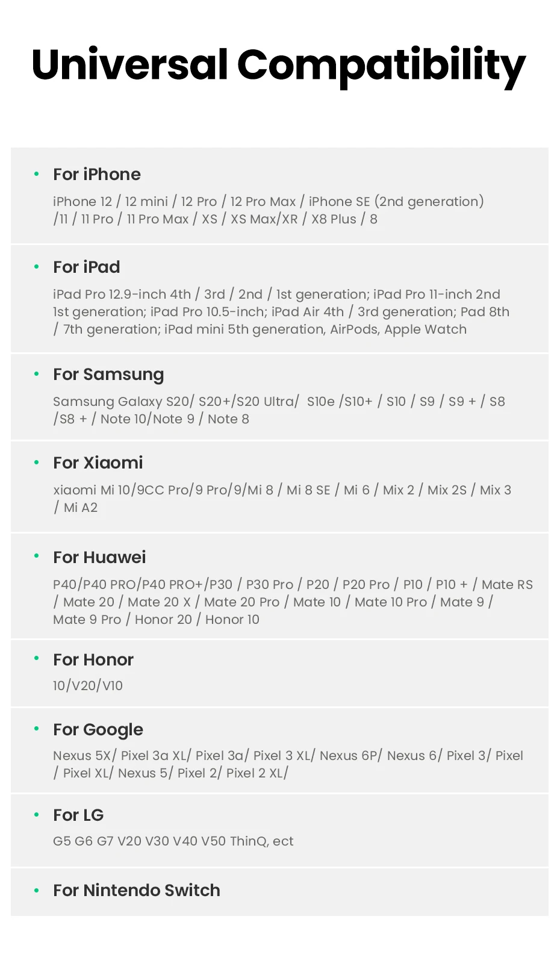Click the For Samsung heading
This screenshot has width=560, height=978.
point(108,375)
